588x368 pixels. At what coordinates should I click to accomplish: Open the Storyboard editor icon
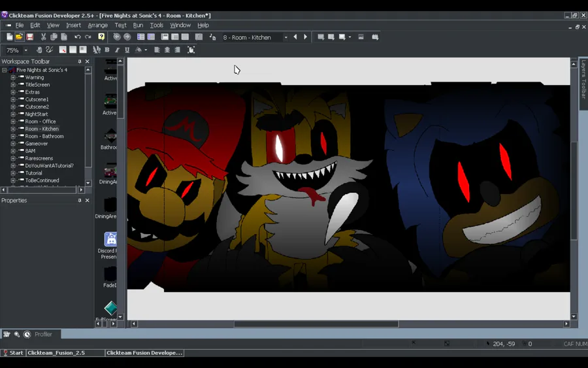pos(140,37)
